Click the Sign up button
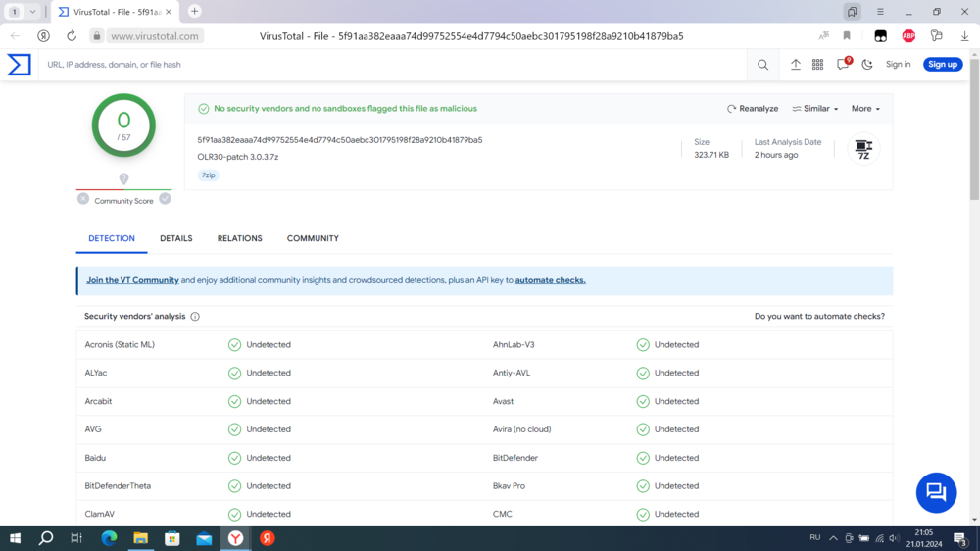980x551 pixels. (x=943, y=65)
